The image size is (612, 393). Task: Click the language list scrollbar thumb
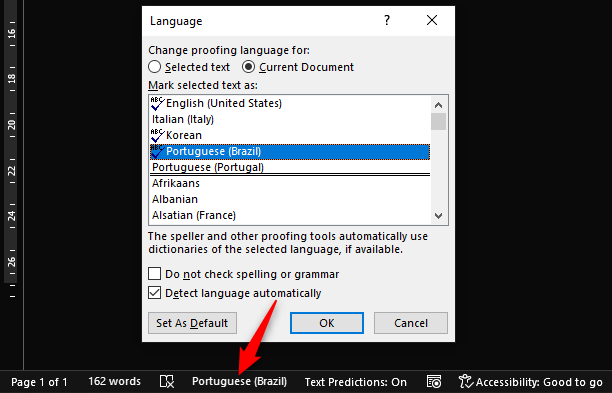coord(438,121)
